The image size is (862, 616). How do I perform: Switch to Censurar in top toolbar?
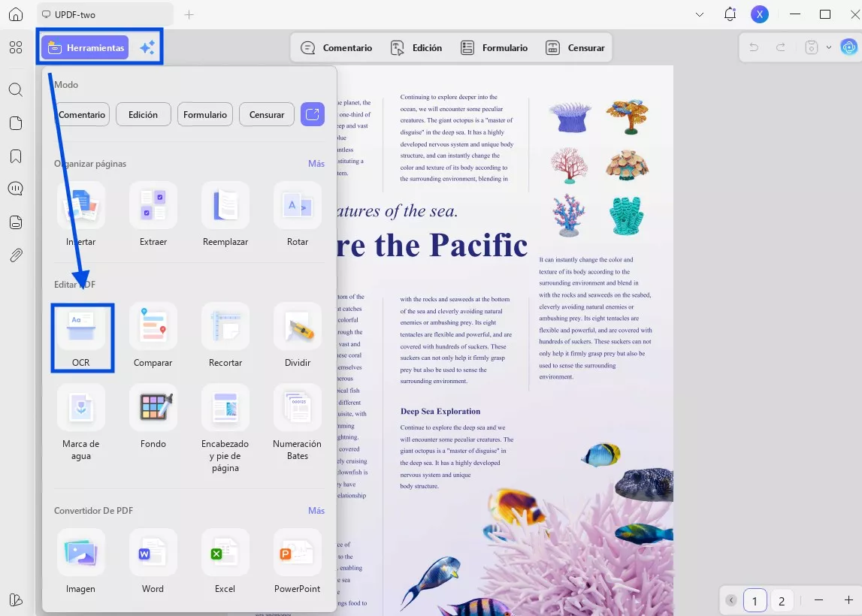575,48
